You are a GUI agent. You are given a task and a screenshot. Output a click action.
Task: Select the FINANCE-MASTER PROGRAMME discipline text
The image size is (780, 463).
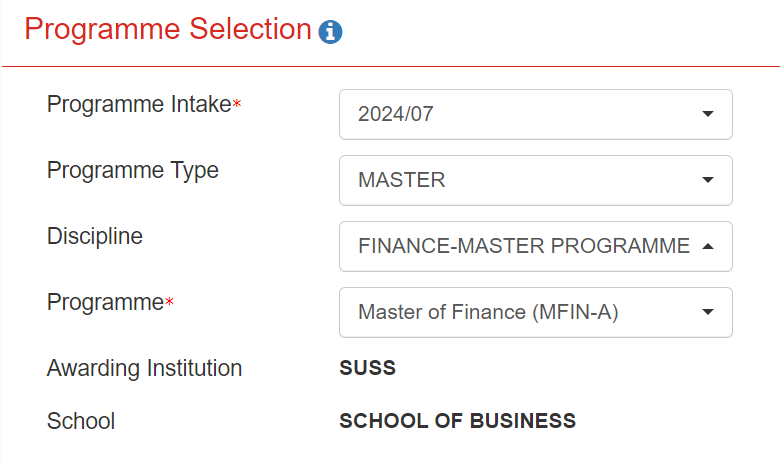(x=524, y=246)
